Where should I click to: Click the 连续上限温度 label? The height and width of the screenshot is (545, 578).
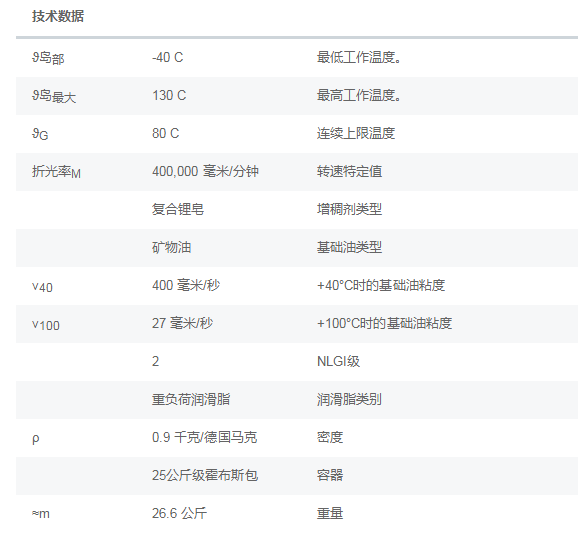click(356, 133)
